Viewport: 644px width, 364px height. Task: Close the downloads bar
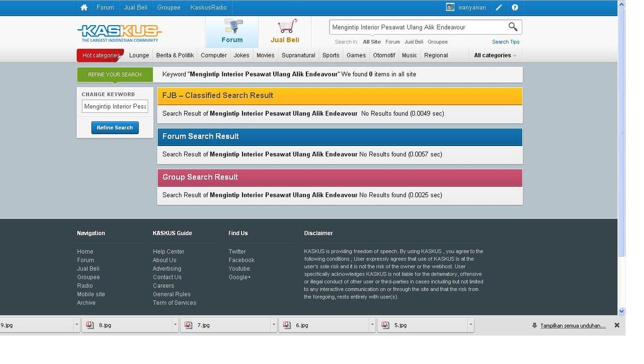coord(617,325)
